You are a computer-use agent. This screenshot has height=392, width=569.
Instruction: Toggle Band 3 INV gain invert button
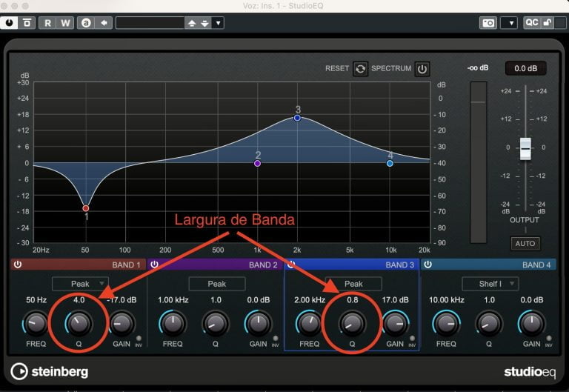412,339
